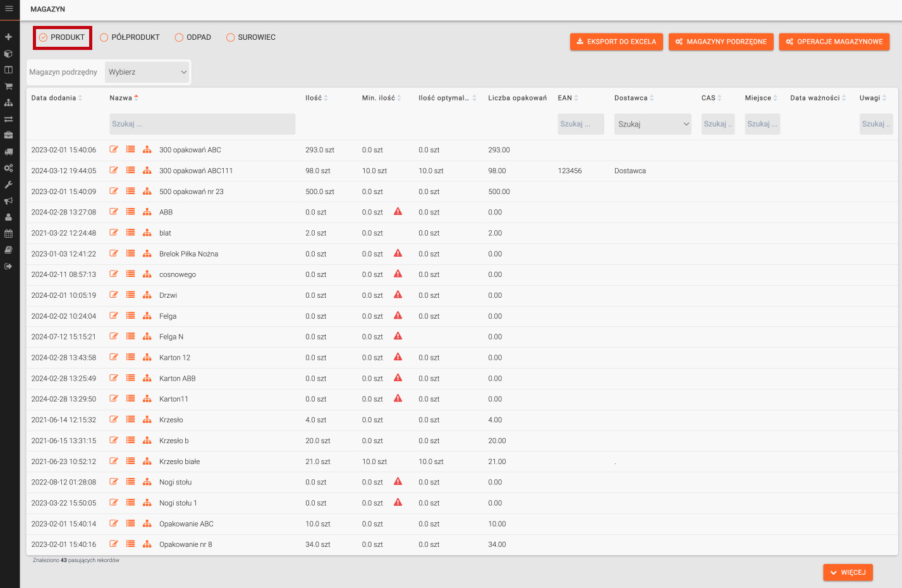
Task: Select the SUROWIEC radio option
Action: pos(231,37)
